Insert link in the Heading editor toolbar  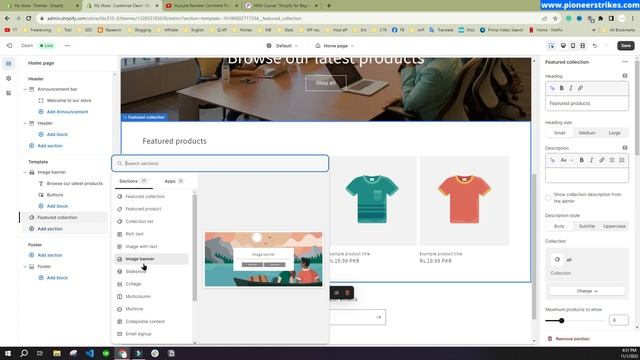(580, 88)
